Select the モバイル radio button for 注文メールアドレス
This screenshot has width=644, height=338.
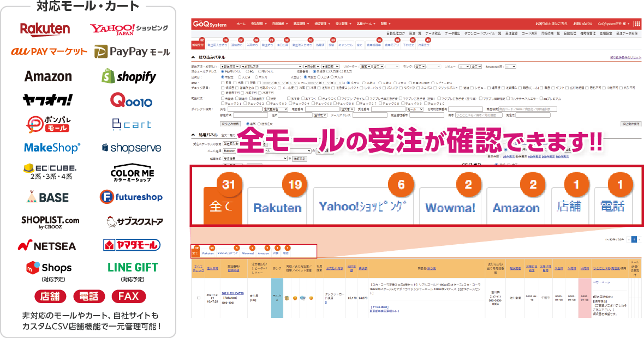click(259, 72)
